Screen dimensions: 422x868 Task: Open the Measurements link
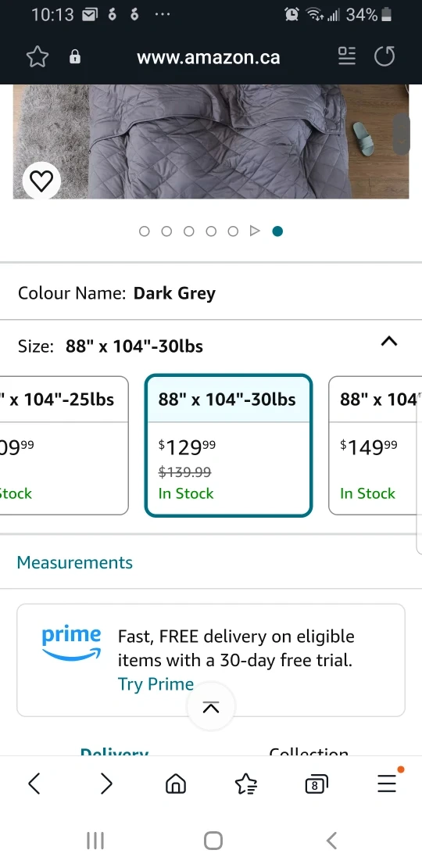click(75, 562)
